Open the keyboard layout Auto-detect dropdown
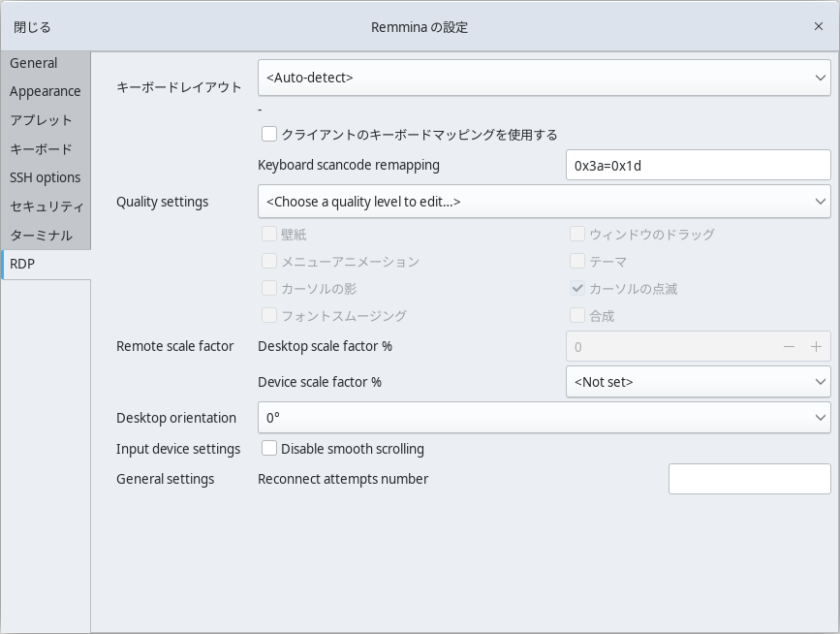The image size is (840, 634). point(544,78)
